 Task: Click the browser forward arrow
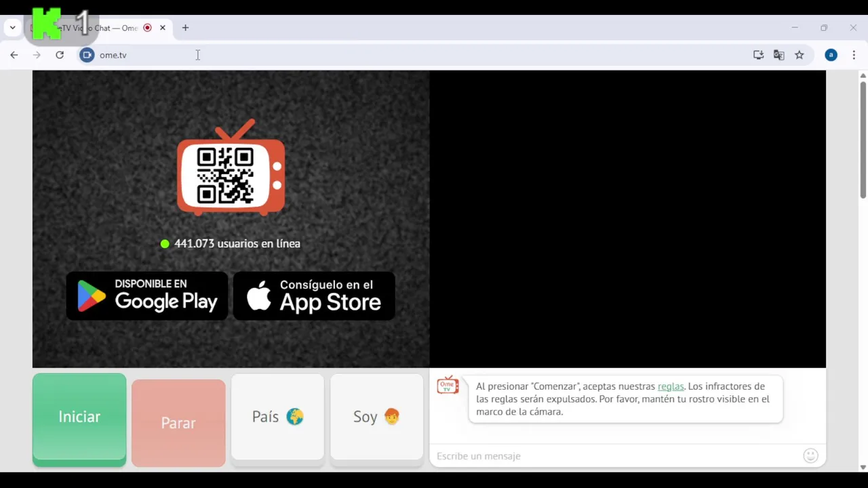37,55
